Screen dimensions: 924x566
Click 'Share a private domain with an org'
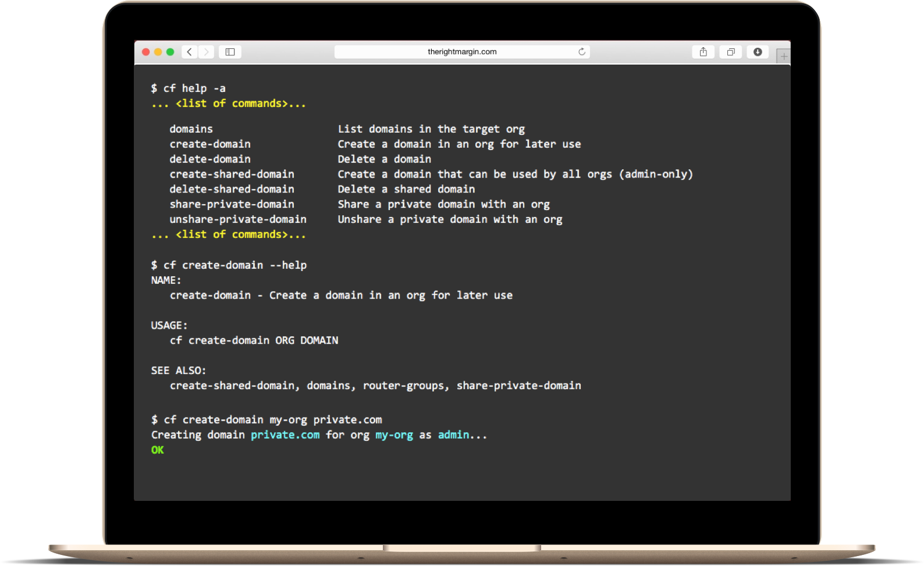pos(443,205)
